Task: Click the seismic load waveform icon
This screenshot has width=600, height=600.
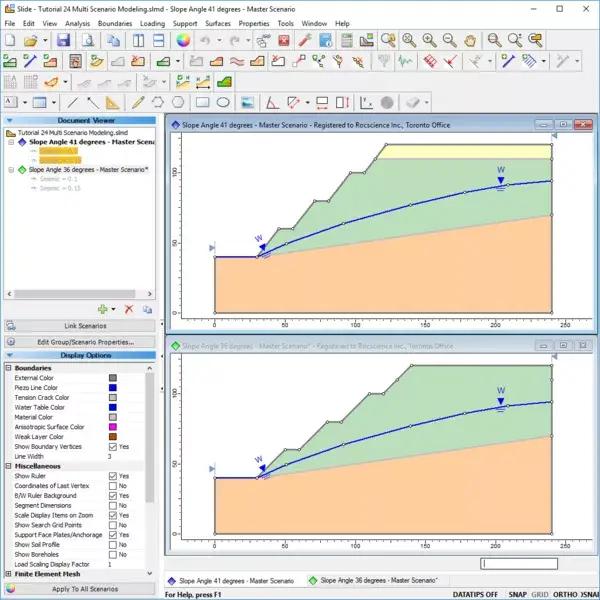Action: (x=405, y=61)
